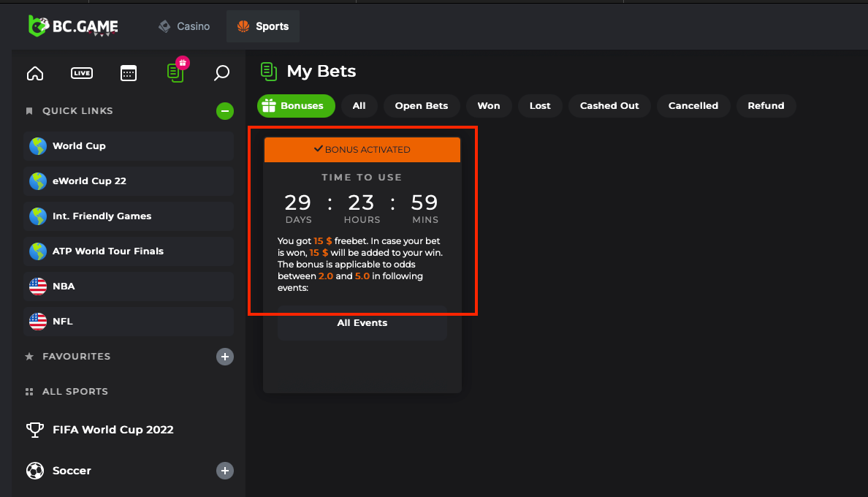Image resolution: width=868 pixels, height=497 pixels.
Task: Click the soccer ball icon
Action: pyautogui.click(x=34, y=471)
